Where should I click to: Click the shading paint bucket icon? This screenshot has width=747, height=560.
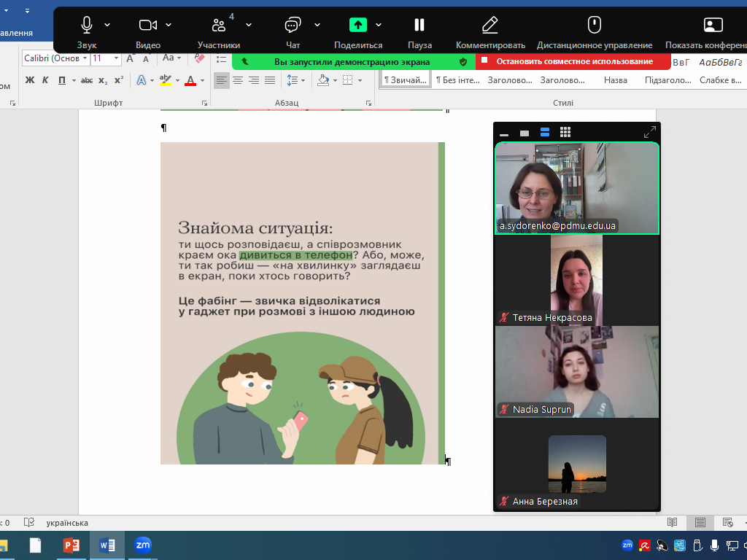pos(323,80)
